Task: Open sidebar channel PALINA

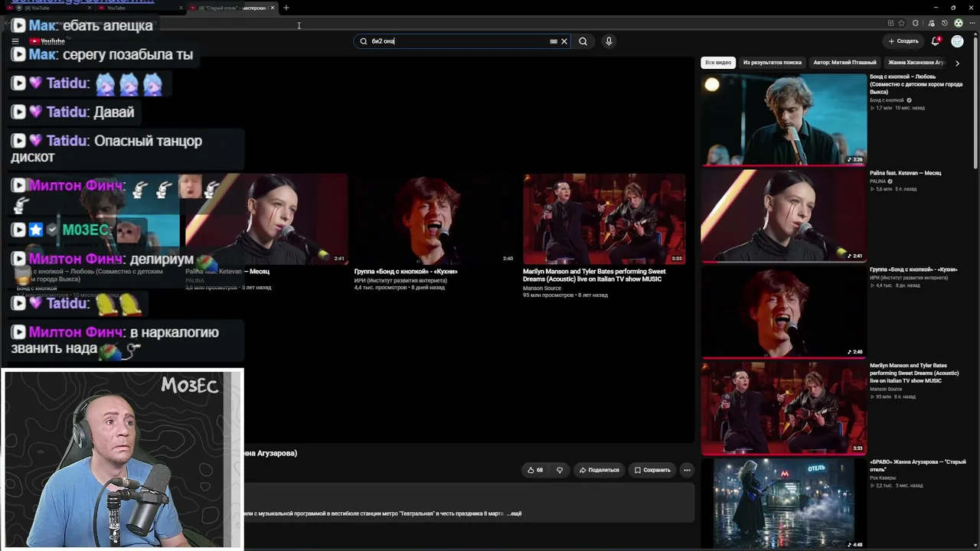Action: pos(877,181)
